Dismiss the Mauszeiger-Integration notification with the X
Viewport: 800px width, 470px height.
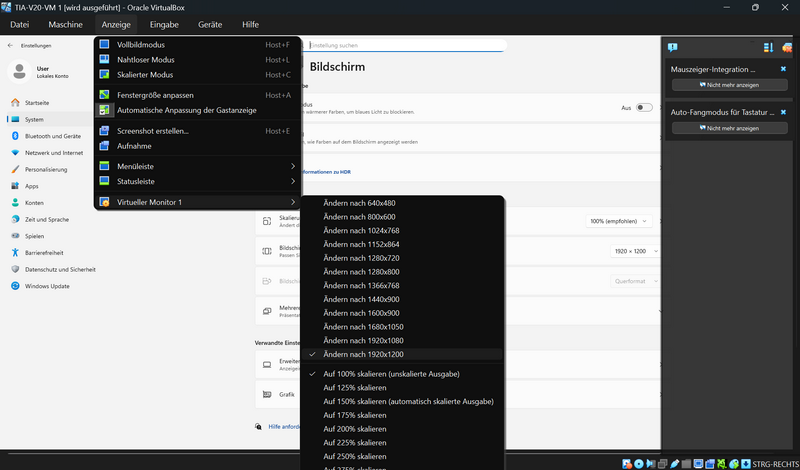[783, 69]
